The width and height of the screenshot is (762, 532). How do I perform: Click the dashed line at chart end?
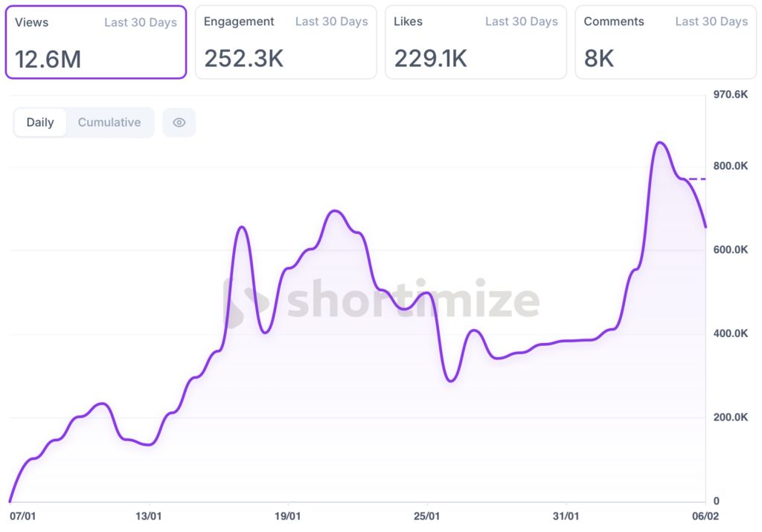click(x=697, y=179)
